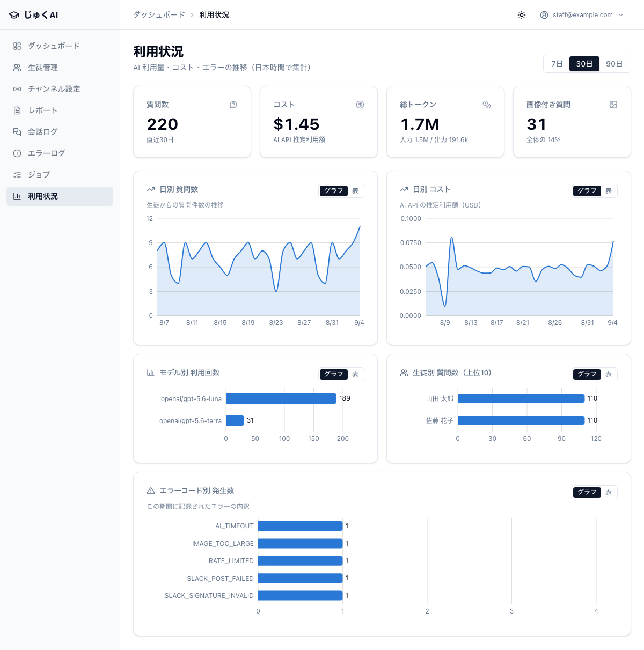Click the image icon on 画像付き質問 card
644x650 pixels.
click(x=613, y=105)
